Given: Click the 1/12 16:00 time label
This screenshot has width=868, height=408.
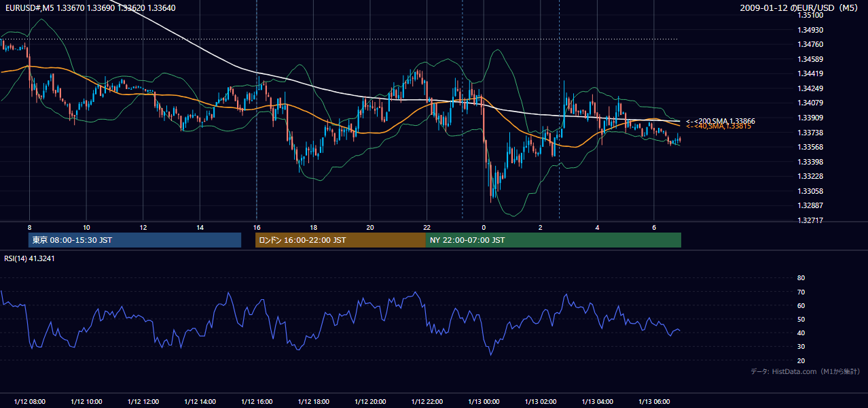Looking at the screenshot, I should point(256,401).
